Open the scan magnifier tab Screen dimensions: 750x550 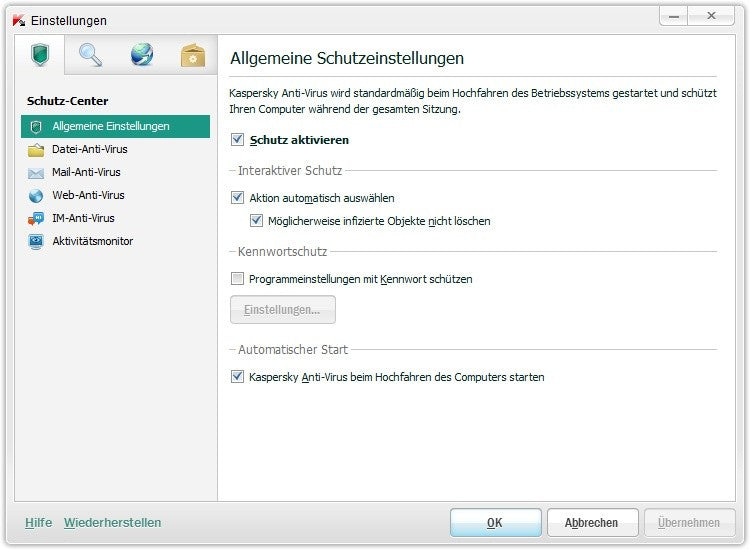click(x=90, y=55)
